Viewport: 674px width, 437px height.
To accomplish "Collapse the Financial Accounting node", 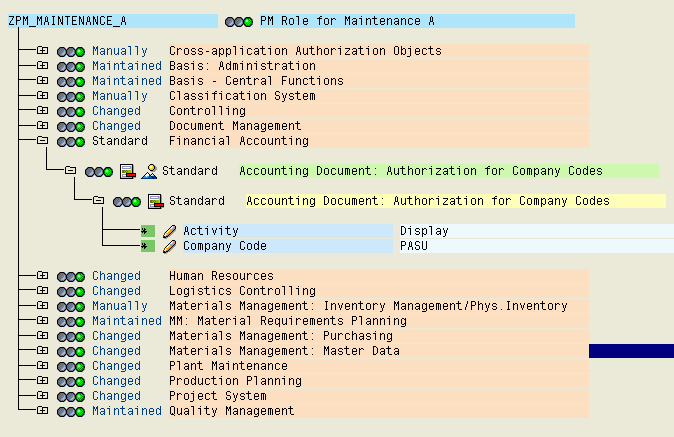I will point(42,141).
